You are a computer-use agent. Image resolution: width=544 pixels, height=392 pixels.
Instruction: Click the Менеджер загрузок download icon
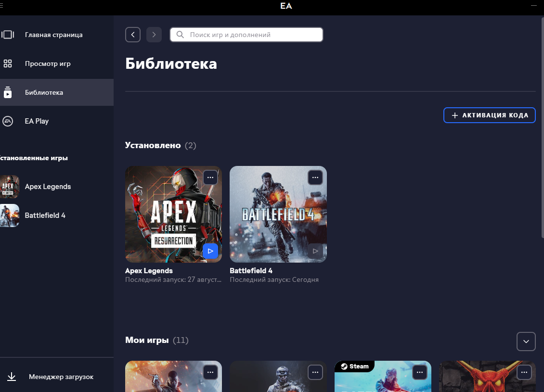click(12, 377)
